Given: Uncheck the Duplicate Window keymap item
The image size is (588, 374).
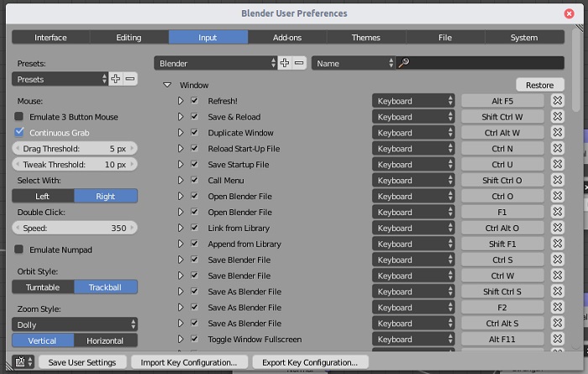Looking at the screenshot, I should pyautogui.click(x=194, y=132).
